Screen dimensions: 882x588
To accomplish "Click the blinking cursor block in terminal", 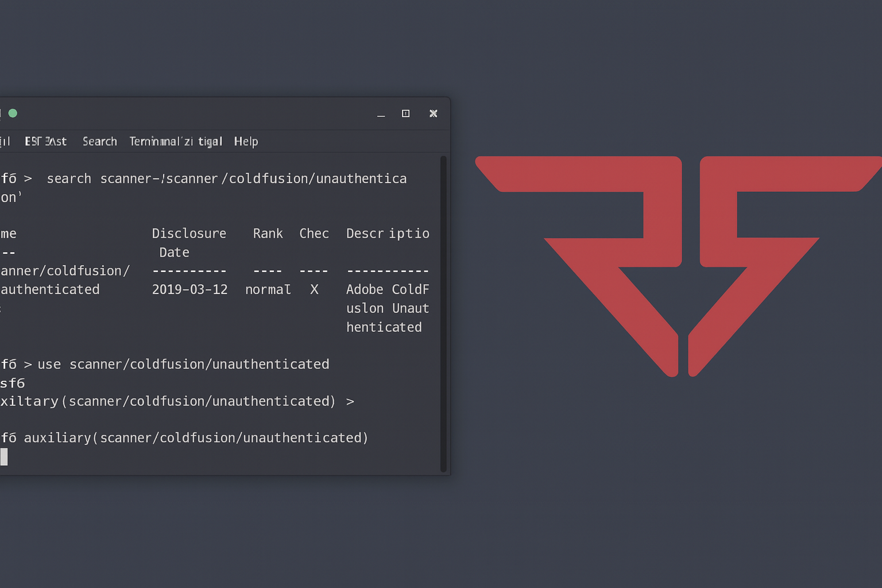I will (x=4, y=457).
